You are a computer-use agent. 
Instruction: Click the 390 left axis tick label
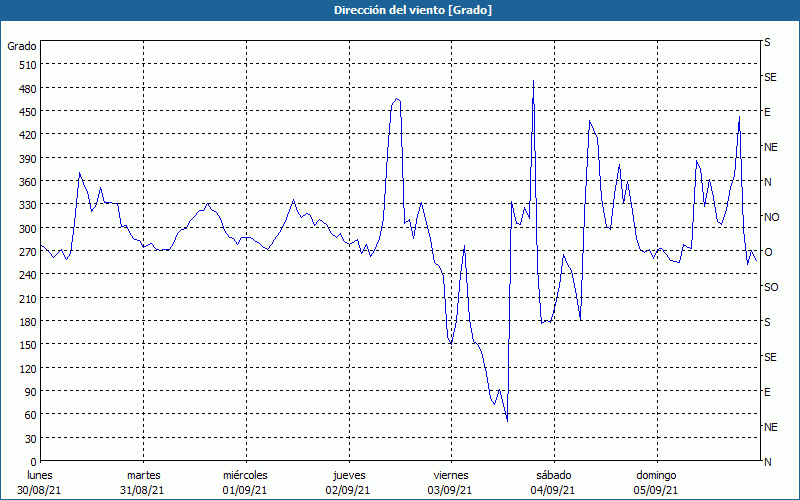point(28,159)
